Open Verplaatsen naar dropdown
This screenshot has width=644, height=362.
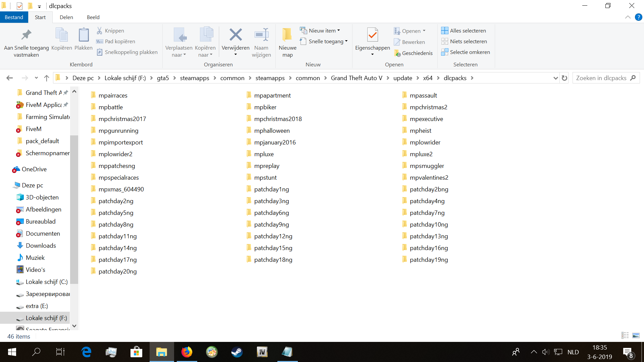[179, 51]
